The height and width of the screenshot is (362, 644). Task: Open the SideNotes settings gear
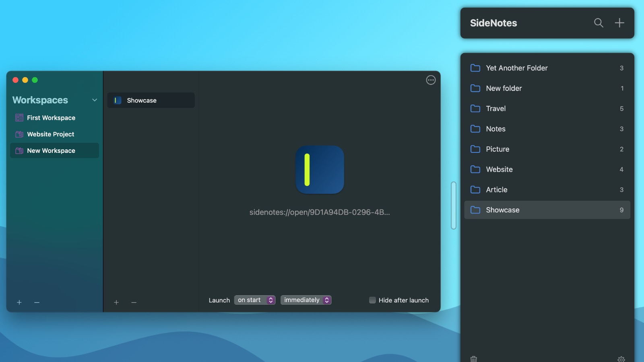(621, 359)
